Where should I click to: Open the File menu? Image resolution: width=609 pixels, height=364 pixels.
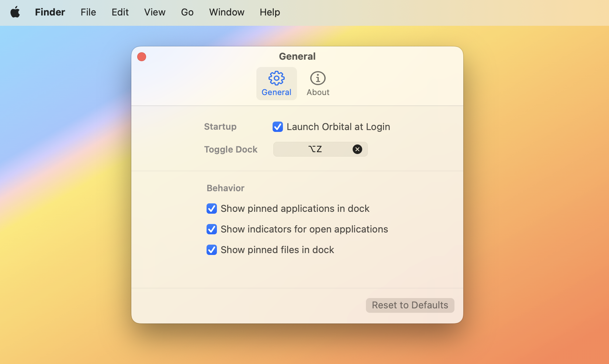[89, 12]
